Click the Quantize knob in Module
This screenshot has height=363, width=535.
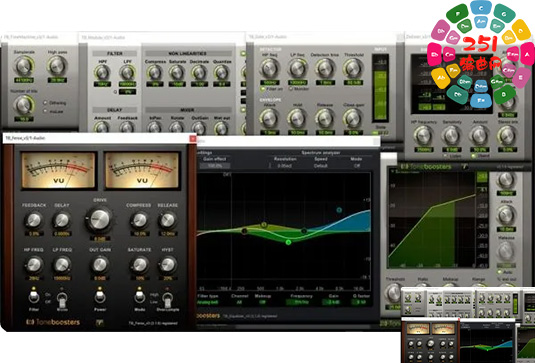[222, 73]
